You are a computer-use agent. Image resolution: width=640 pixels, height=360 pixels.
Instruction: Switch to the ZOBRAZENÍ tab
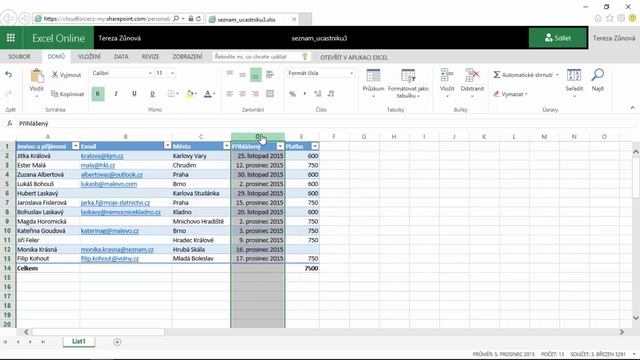point(187,57)
